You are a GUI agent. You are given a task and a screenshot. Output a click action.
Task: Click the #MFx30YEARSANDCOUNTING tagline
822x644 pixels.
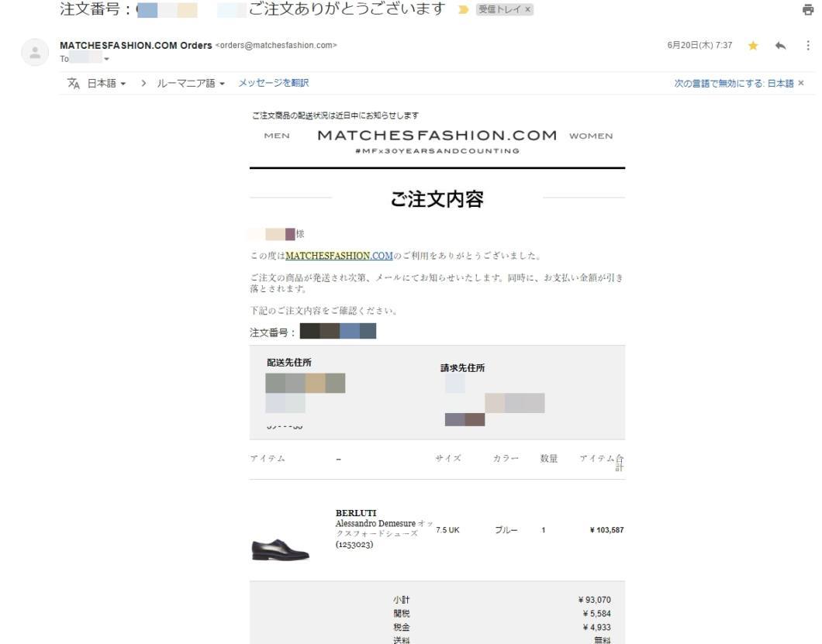(437, 151)
